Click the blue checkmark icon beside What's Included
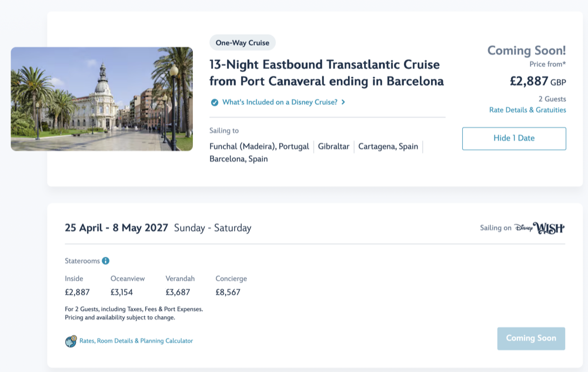This screenshot has width=588, height=372. tap(214, 102)
